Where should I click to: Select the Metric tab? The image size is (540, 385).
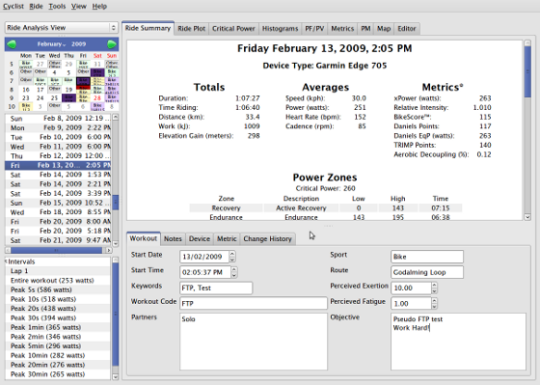(x=227, y=239)
